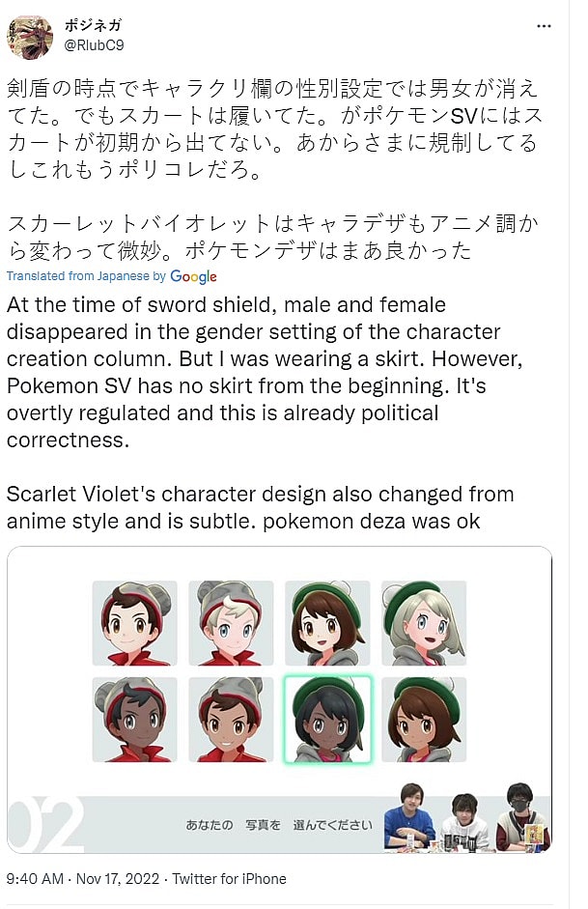Select highlighted dark-skinned girl portrait with black hair
Image resolution: width=588 pixels, height=909 pixels.
[x=327, y=720]
